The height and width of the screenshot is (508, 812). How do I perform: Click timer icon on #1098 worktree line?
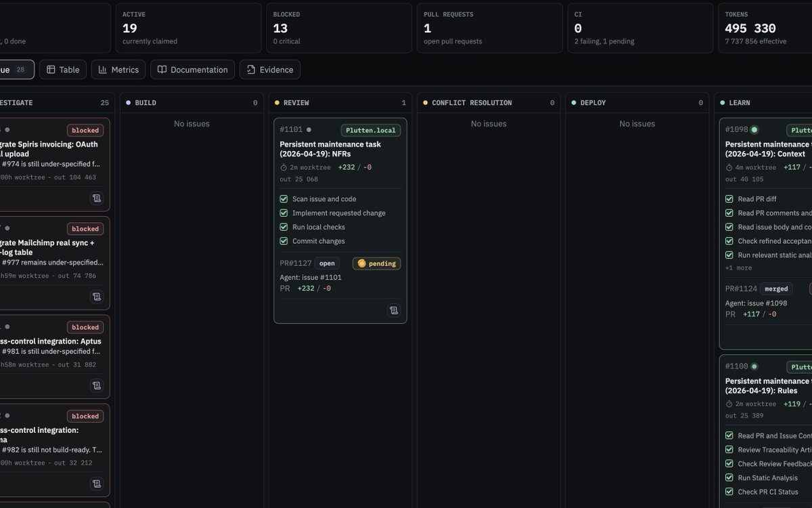tap(729, 167)
